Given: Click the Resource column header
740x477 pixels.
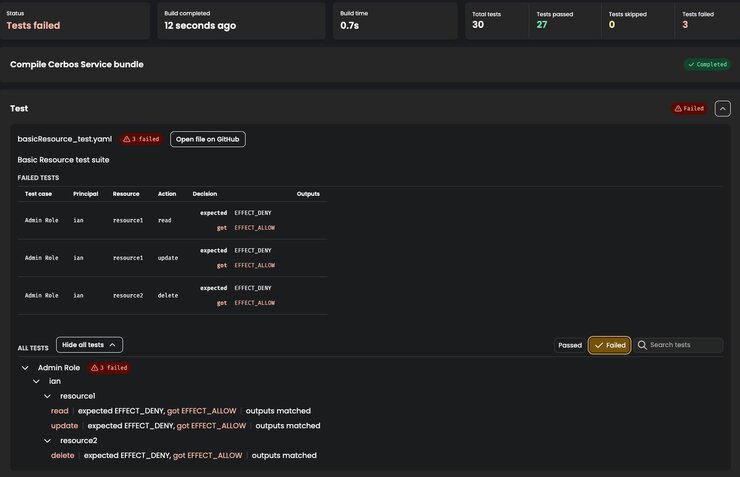Looking at the screenshot, I should [x=126, y=194].
